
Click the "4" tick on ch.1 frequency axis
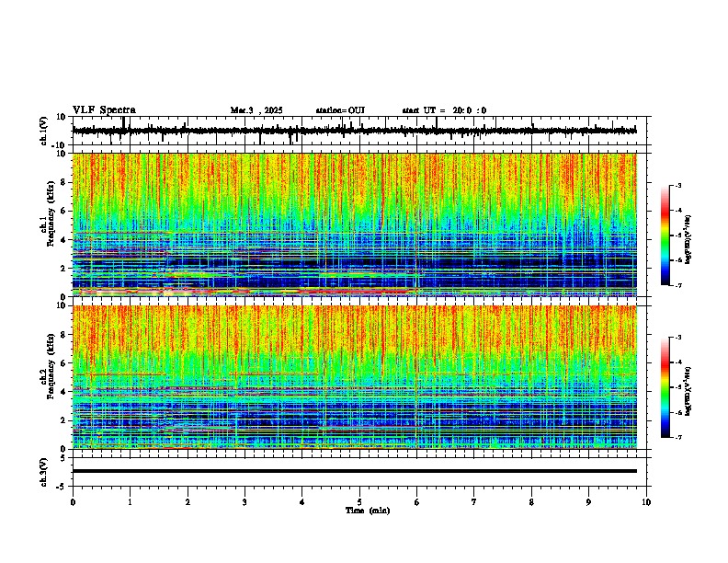pyautogui.click(x=63, y=240)
